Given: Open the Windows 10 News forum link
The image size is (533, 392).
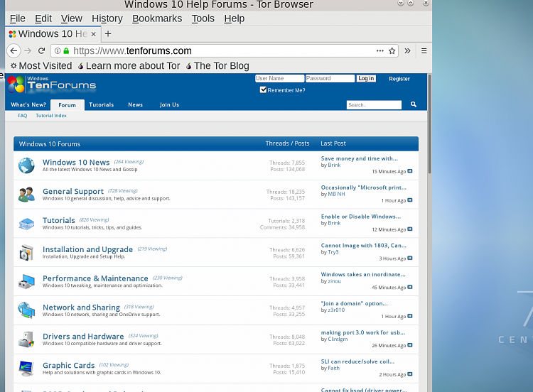Looking at the screenshot, I should pos(76,163).
